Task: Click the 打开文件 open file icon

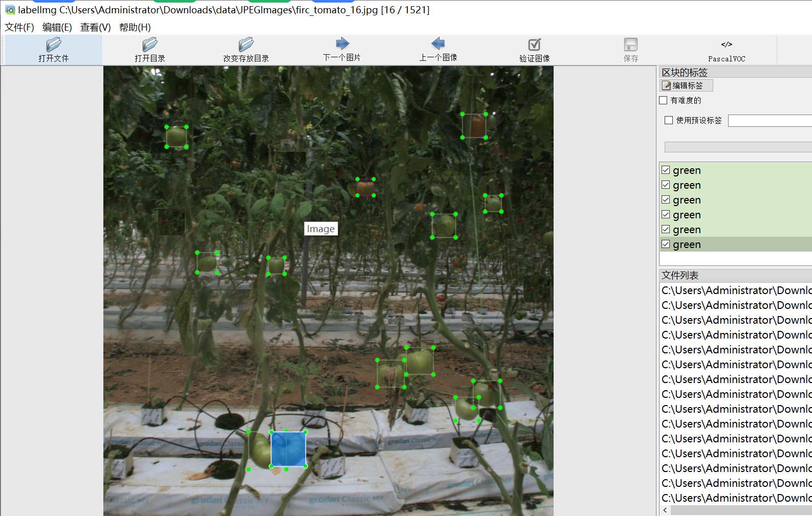Action: point(54,44)
